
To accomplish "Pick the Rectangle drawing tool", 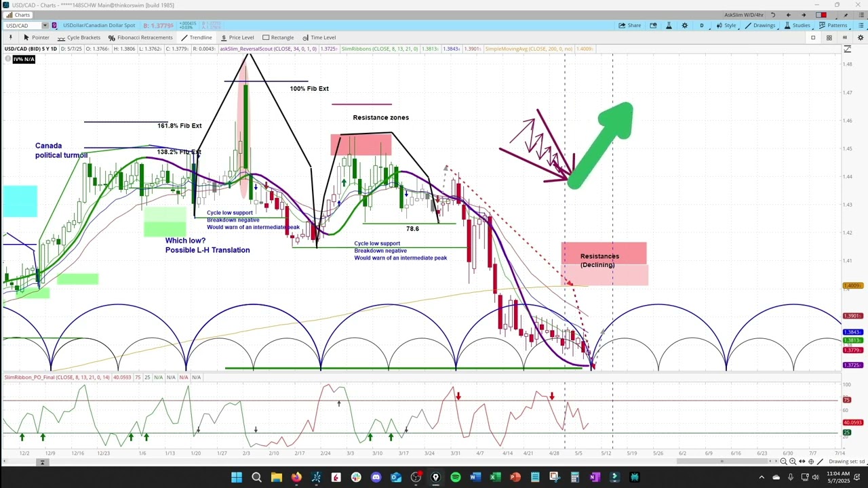I will tap(278, 37).
